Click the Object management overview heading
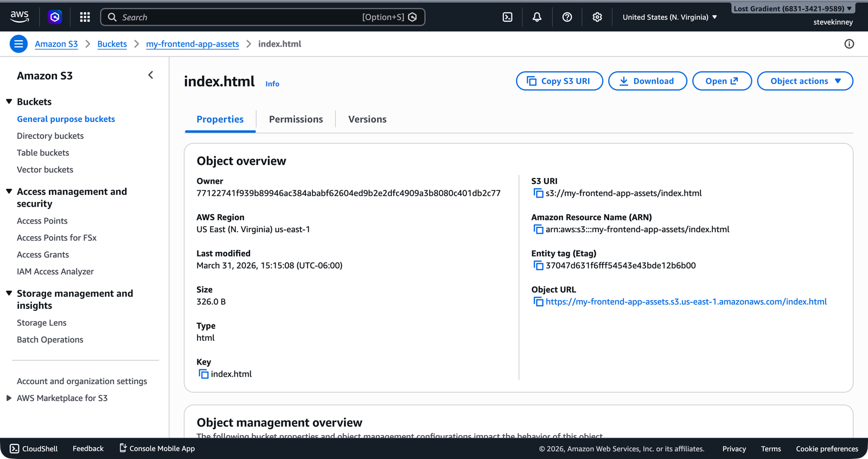Viewport: 868px width, 459px height. point(279,423)
